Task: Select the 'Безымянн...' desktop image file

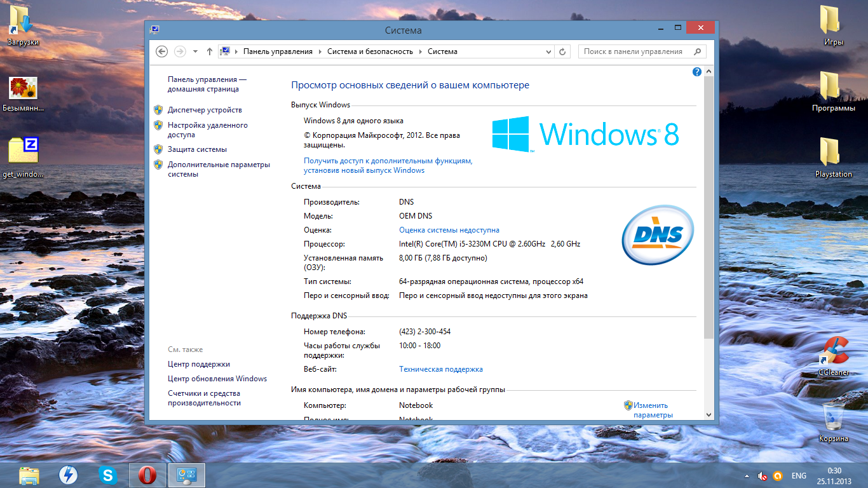Action: click(23, 94)
